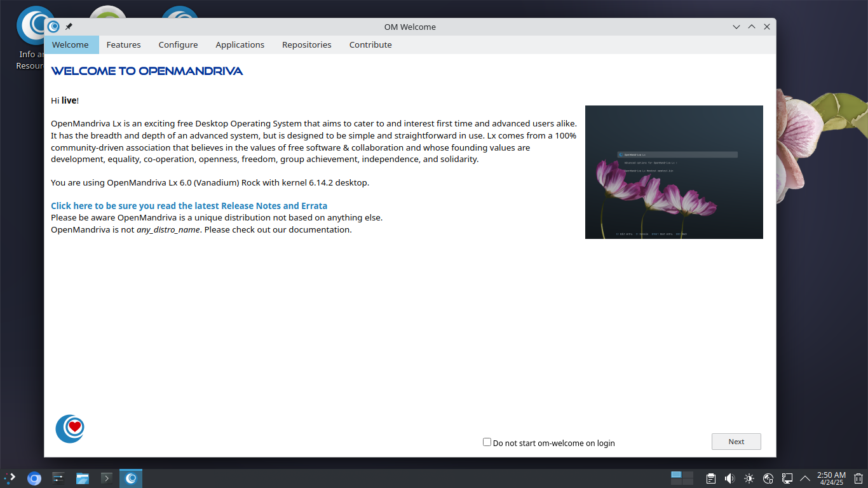Open the application launcher in the taskbar
This screenshot has width=868, height=488.
click(x=10, y=478)
